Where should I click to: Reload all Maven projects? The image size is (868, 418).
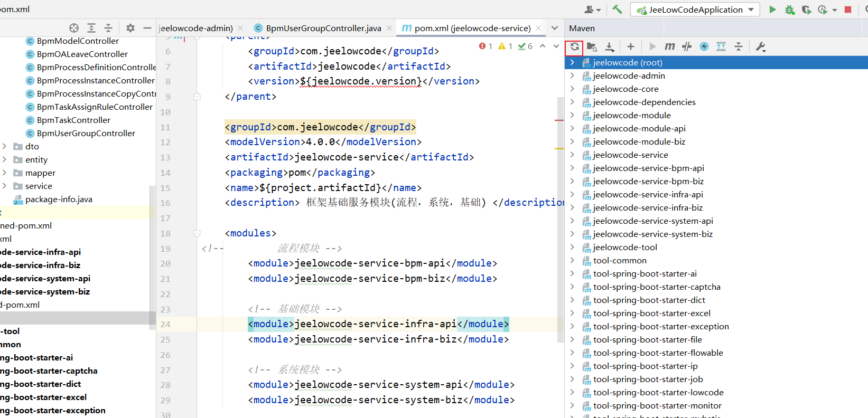pyautogui.click(x=574, y=47)
